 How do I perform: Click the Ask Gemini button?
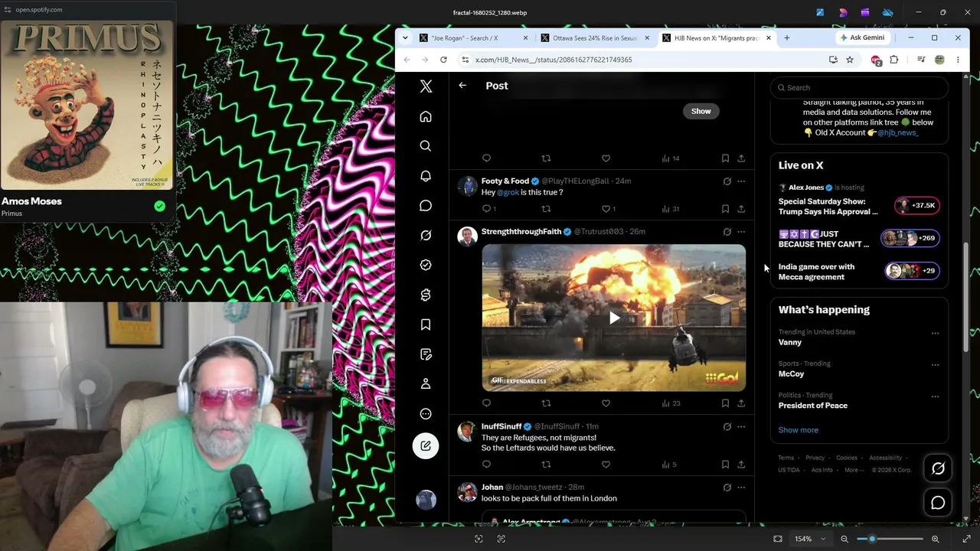[x=862, y=37]
